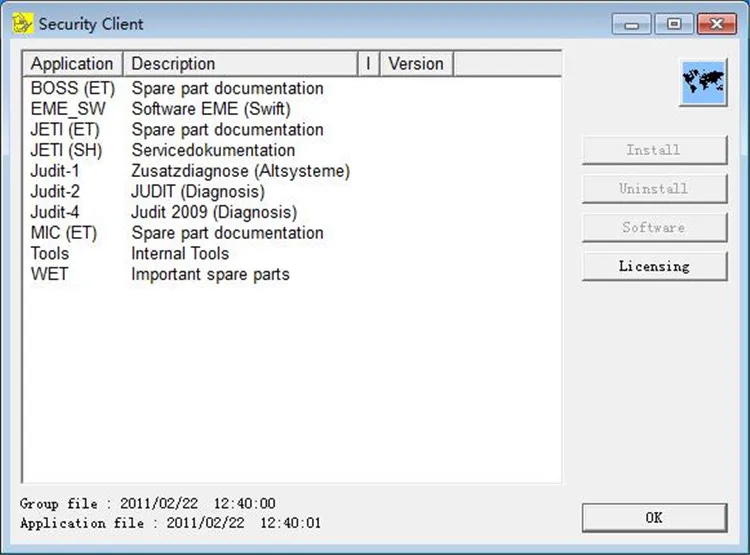Click the Important spare parts description
Viewport: 750px width, 555px height.
point(210,274)
